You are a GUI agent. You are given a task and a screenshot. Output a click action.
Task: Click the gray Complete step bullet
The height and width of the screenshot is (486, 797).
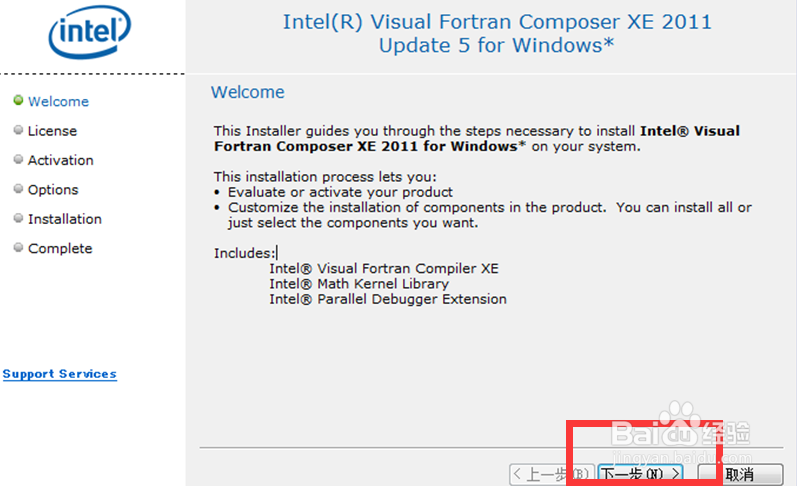(x=18, y=248)
